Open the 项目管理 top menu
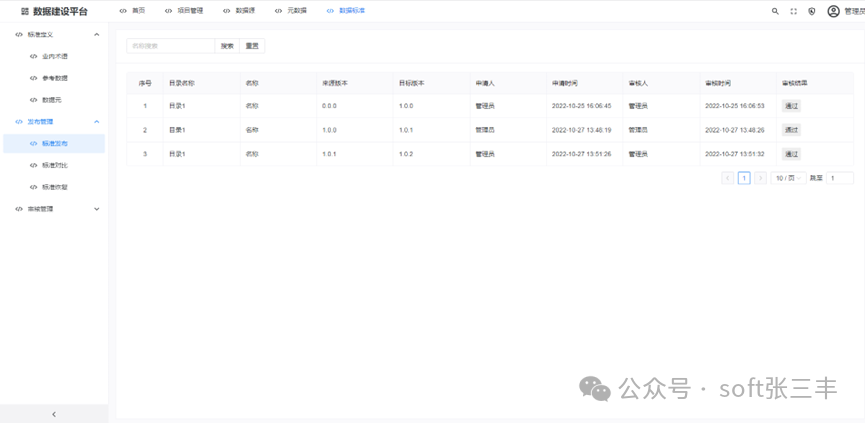Image resolution: width=865 pixels, height=423 pixels. point(184,11)
